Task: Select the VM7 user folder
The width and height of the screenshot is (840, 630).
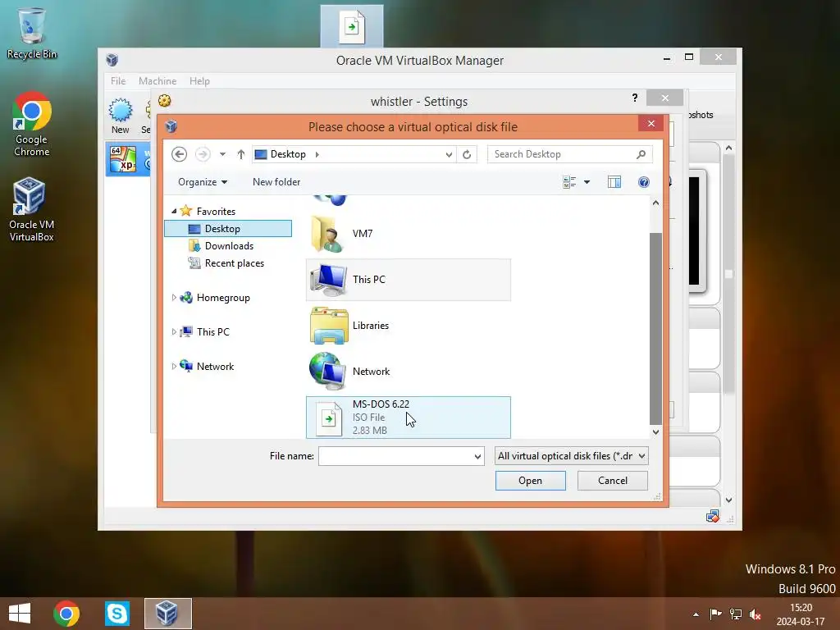Action: tap(409, 234)
